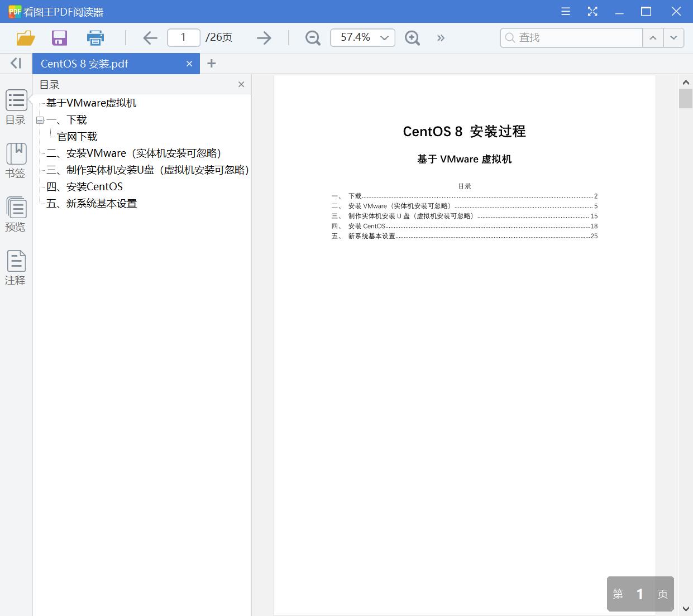Select 四、安装CentOS outline entry
The image size is (693, 616).
tap(84, 186)
